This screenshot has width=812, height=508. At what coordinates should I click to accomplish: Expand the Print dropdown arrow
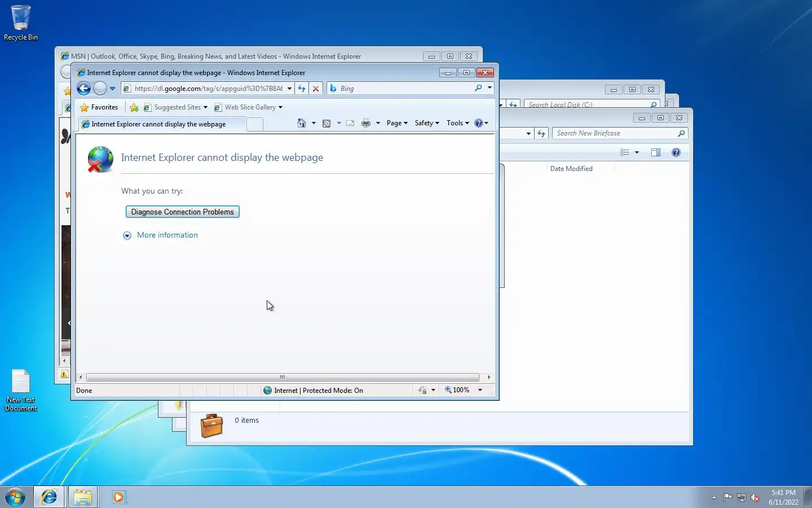378,123
